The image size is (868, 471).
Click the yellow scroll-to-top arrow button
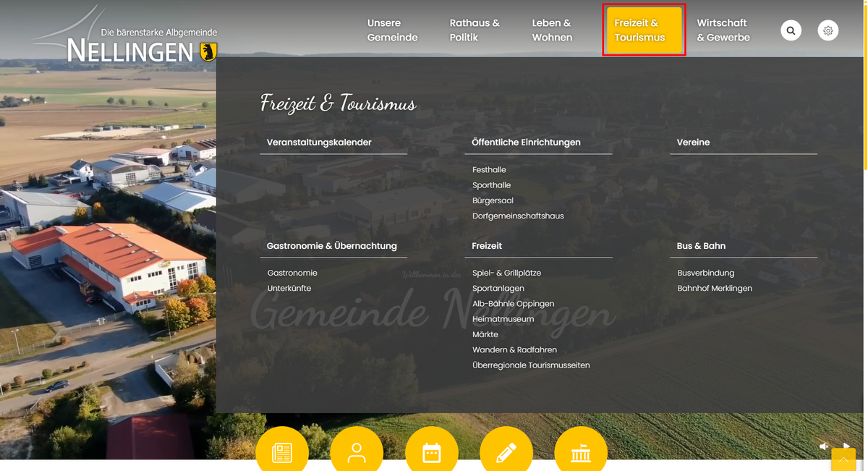843,459
